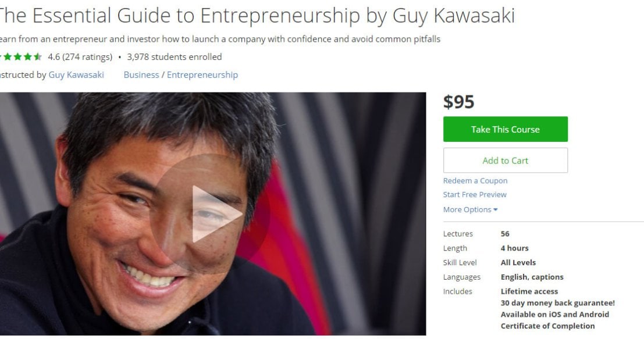Click the course title heading
Image resolution: width=644 pixels, height=339 pixels.
pos(257,16)
